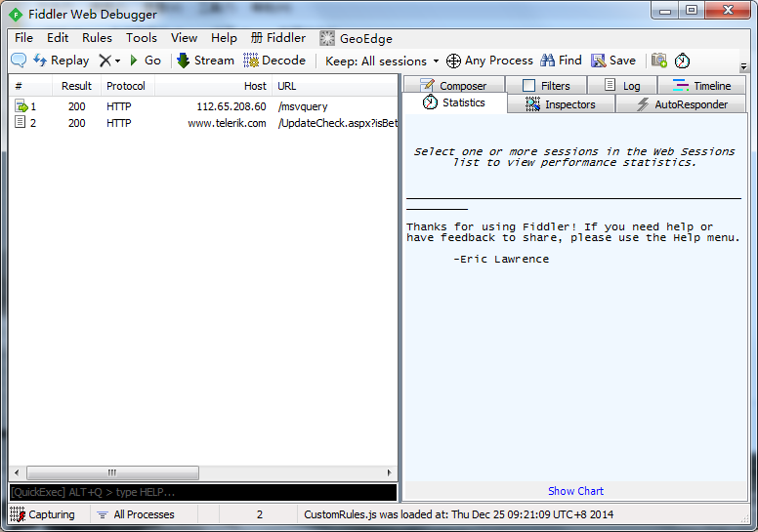Click the GeoEdge menu item
758x532 pixels.
click(x=356, y=38)
